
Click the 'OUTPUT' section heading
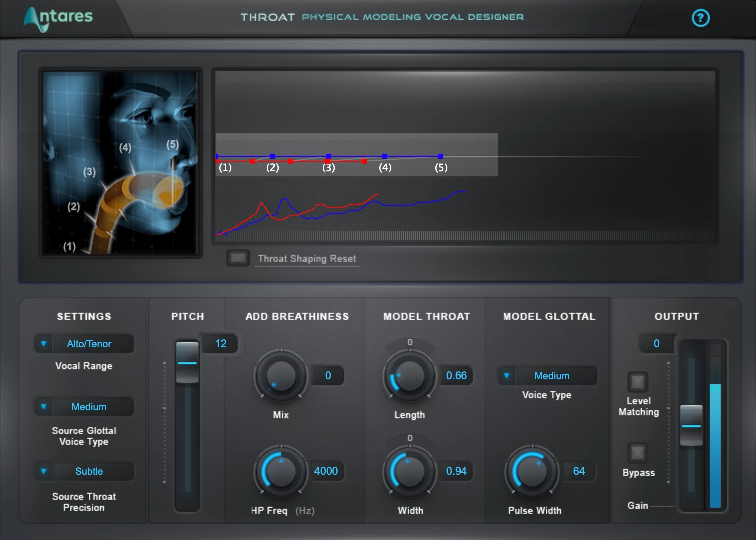(x=676, y=316)
